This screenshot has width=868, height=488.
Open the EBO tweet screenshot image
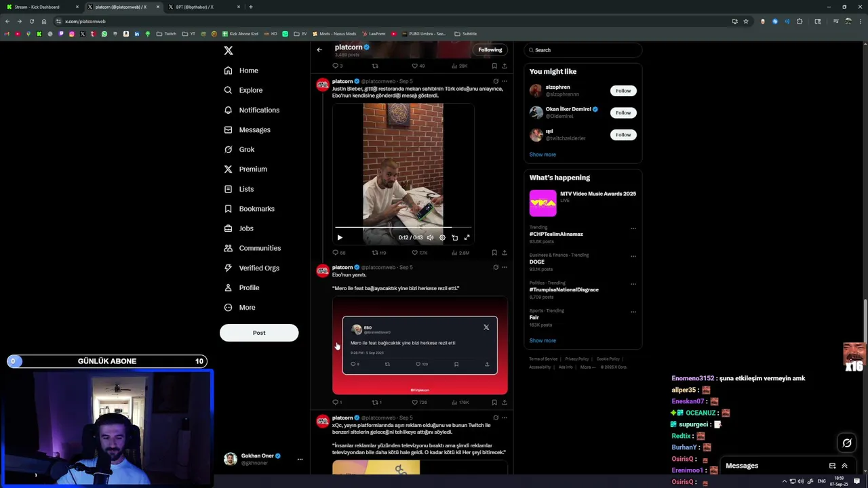(420, 346)
